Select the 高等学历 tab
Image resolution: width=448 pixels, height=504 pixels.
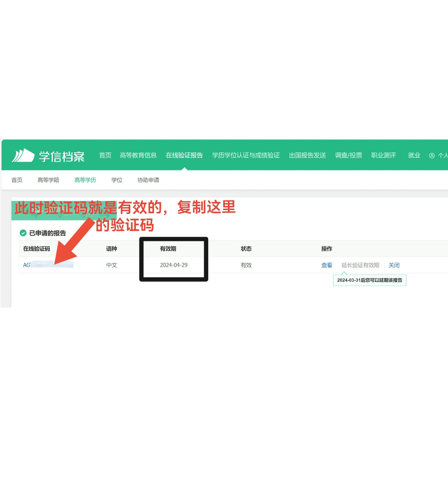pyautogui.click(x=85, y=180)
